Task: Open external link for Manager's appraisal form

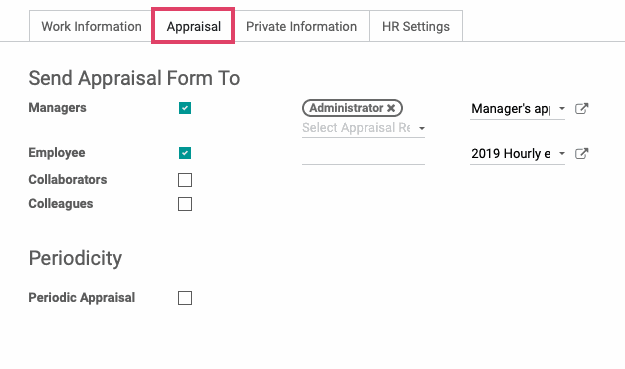Action: coord(582,108)
